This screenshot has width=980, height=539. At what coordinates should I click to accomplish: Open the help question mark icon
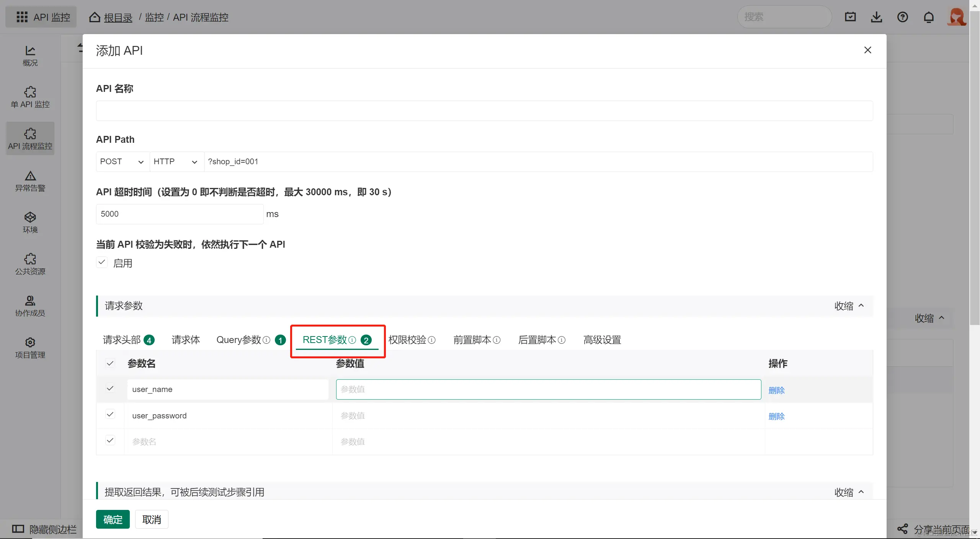click(x=902, y=17)
